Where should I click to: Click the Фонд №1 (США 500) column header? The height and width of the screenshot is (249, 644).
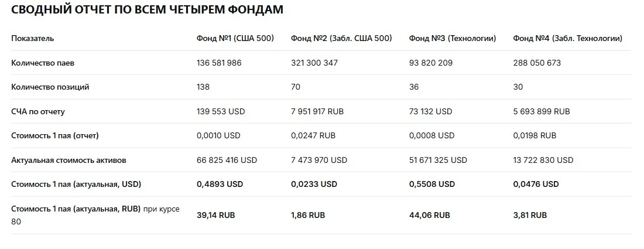tap(235, 38)
